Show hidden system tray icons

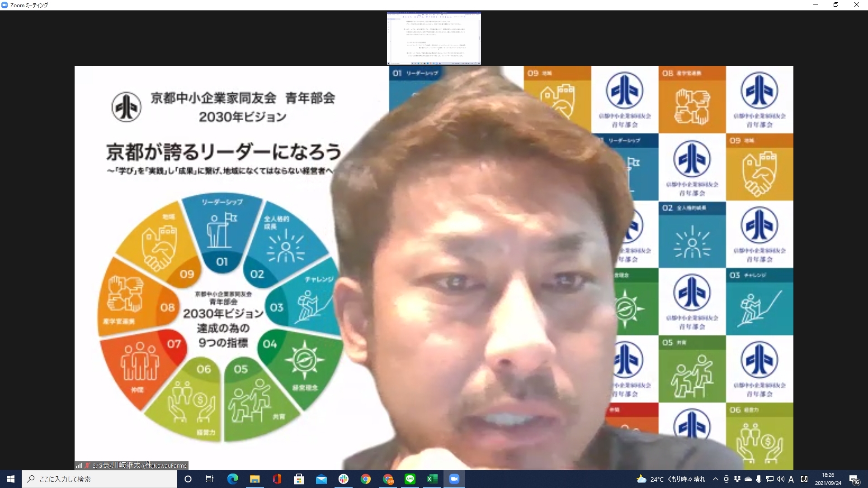tap(715, 479)
